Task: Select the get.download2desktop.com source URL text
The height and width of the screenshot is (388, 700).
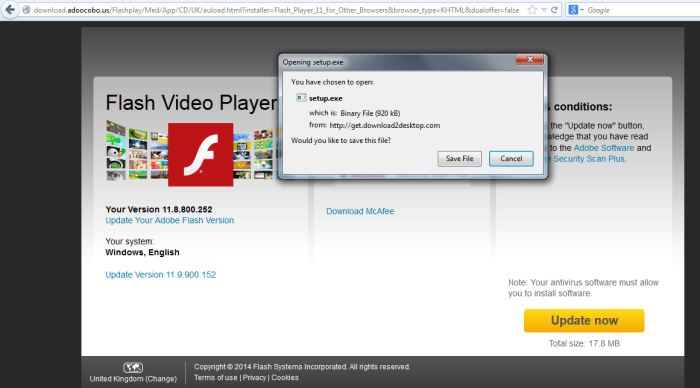Action: pos(385,125)
